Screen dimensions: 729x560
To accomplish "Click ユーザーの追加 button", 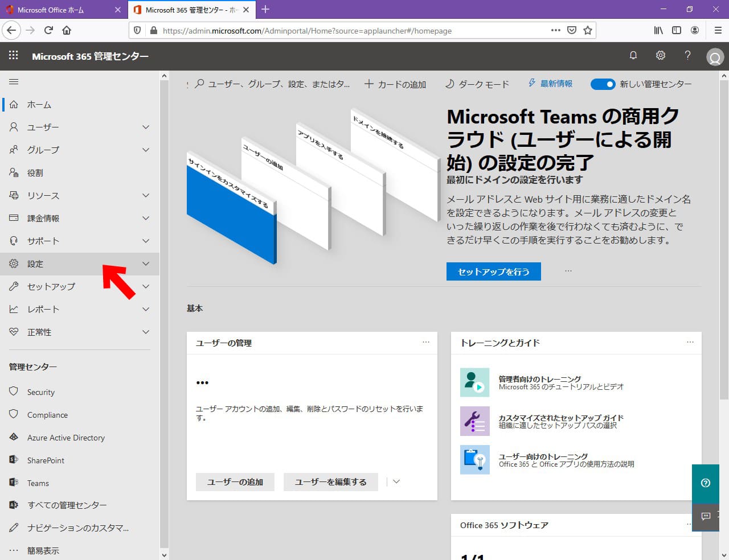I will (x=235, y=481).
